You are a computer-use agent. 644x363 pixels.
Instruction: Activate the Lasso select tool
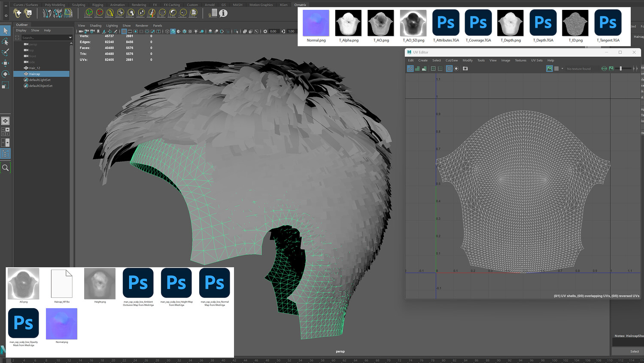pos(6,42)
